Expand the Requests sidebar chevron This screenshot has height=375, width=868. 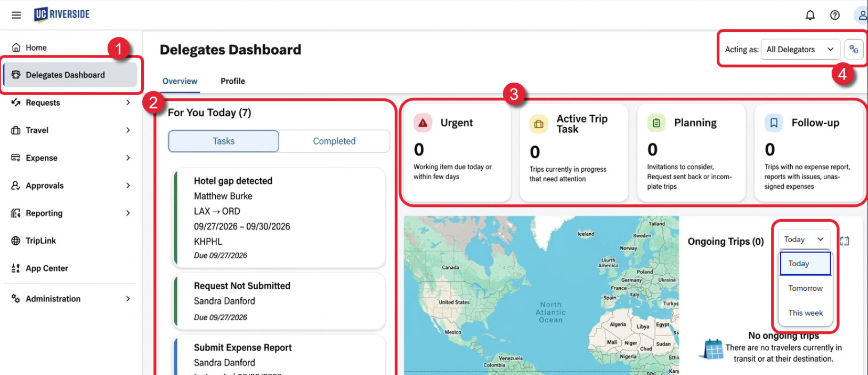(128, 102)
